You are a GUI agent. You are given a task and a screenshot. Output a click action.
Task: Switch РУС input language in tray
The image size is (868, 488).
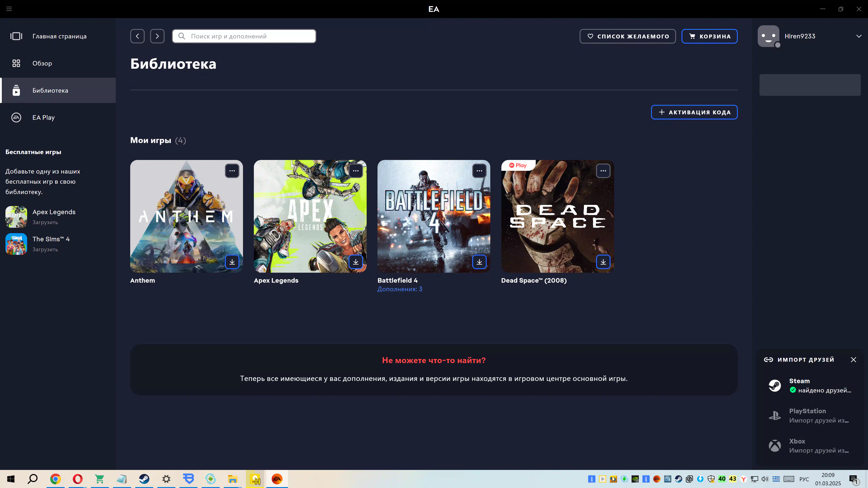tap(804, 479)
